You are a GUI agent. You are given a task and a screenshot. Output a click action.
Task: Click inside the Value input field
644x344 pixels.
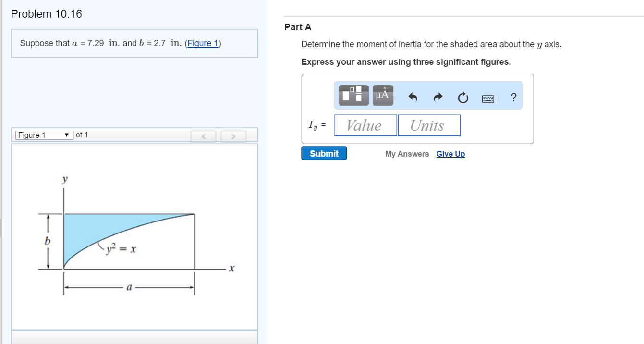tap(365, 125)
